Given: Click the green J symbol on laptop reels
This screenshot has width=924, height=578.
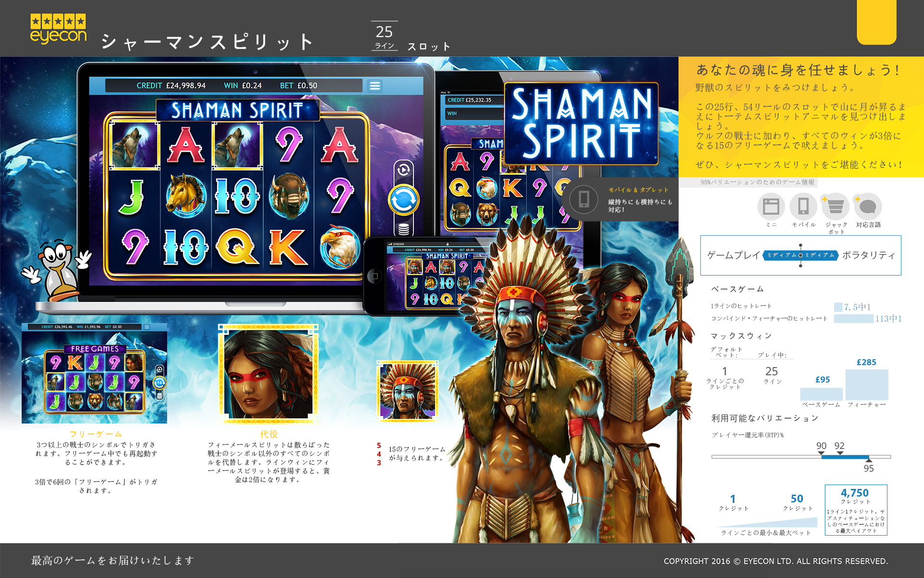Looking at the screenshot, I should pyautogui.click(x=132, y=197).
